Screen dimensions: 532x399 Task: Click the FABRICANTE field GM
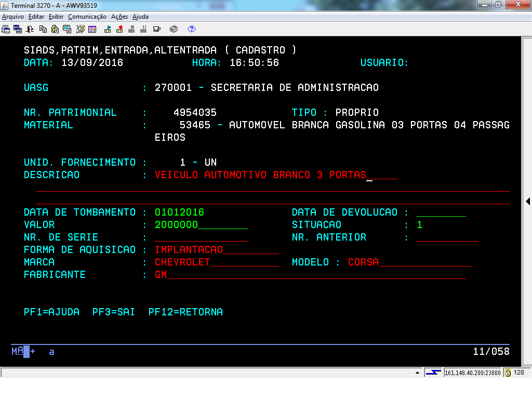click(311, 275)
